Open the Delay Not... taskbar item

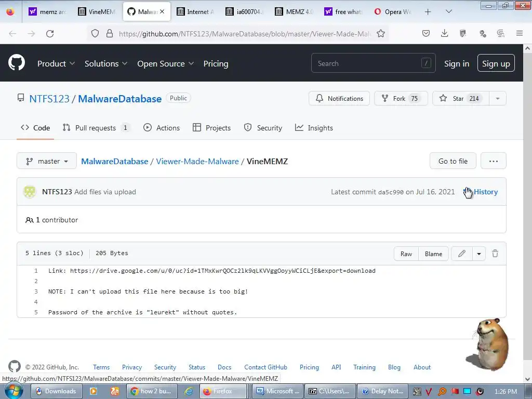pos(382,391)
